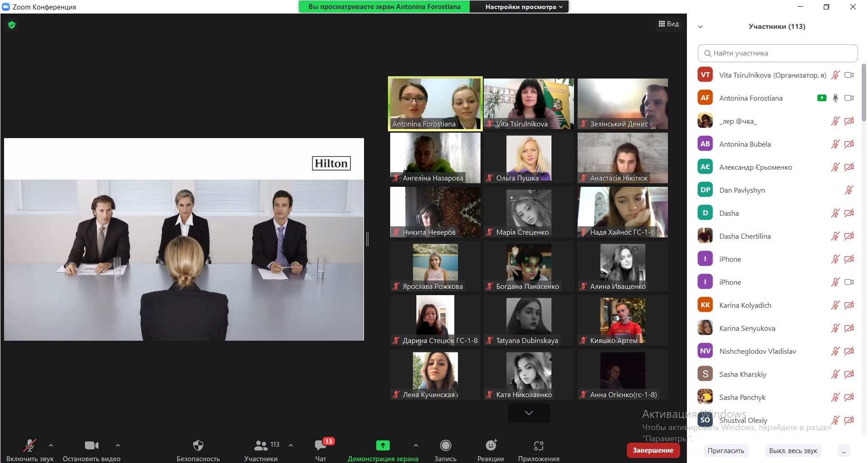The image size is (868, 463).
Task: Click Выкл. весь звук to mute all
Action: [x=793, y=451]
